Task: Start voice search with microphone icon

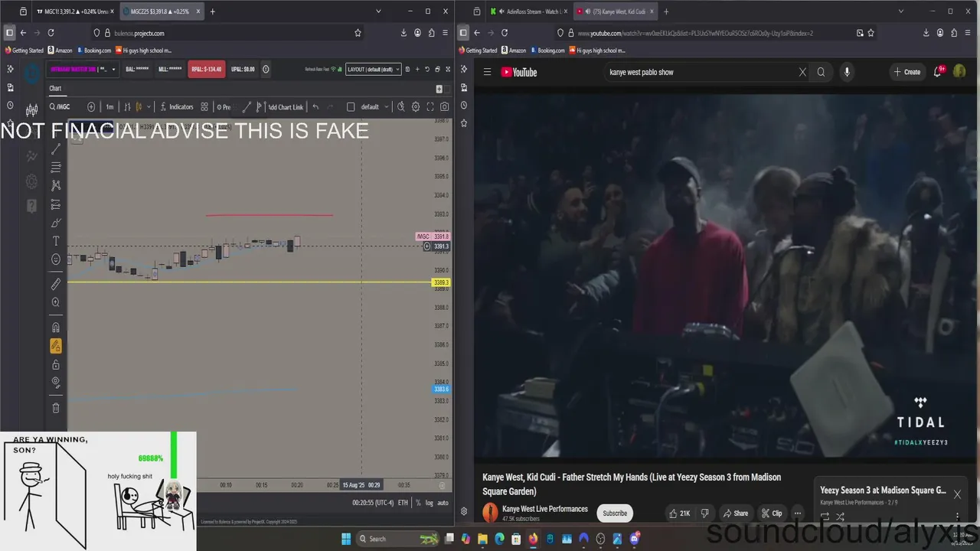Action: tap(847, 72)
